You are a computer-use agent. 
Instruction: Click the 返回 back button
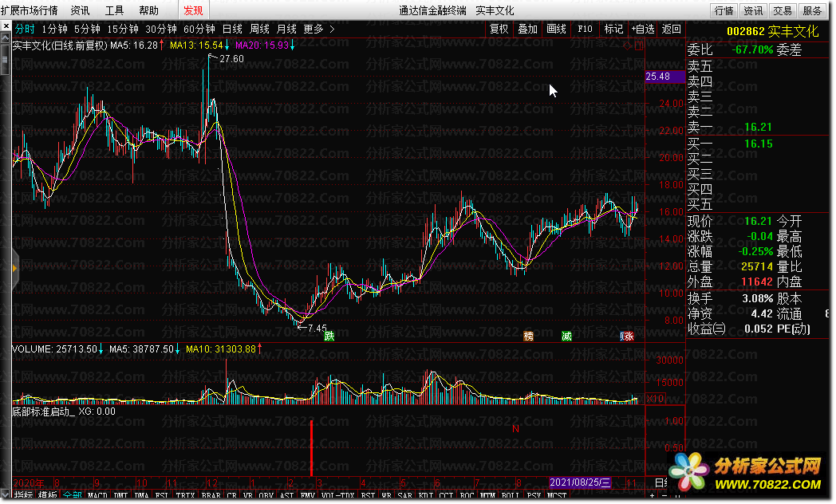(x=671, y=29)
